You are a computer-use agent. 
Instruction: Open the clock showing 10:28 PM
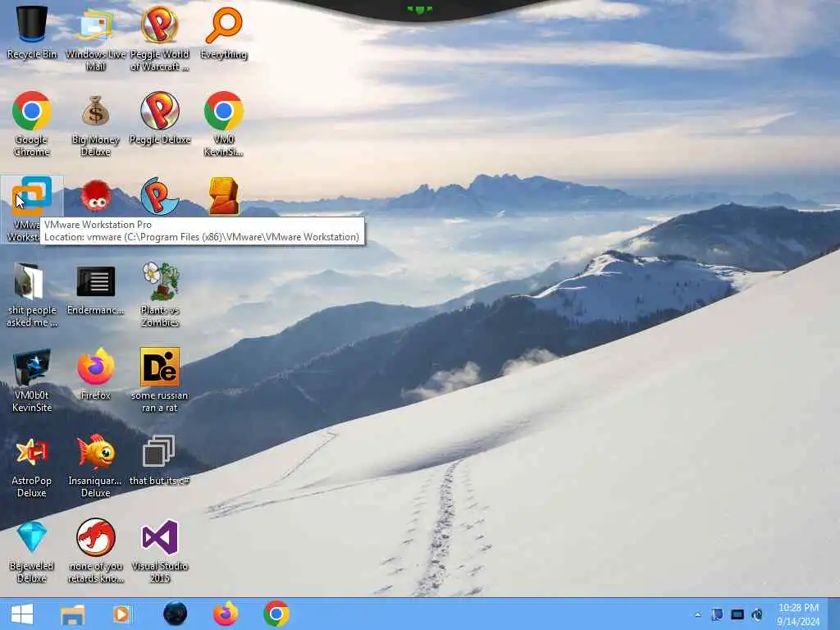tap(798, 614)
